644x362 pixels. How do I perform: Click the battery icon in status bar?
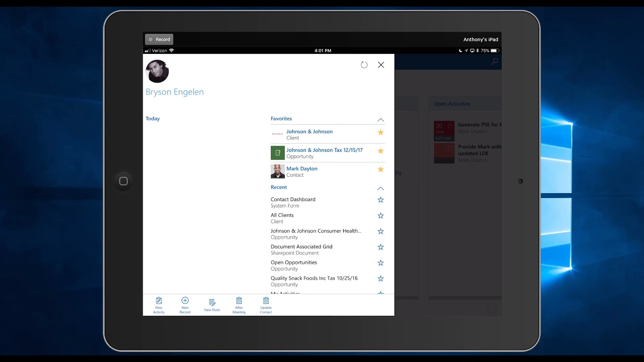coord(494,51)
